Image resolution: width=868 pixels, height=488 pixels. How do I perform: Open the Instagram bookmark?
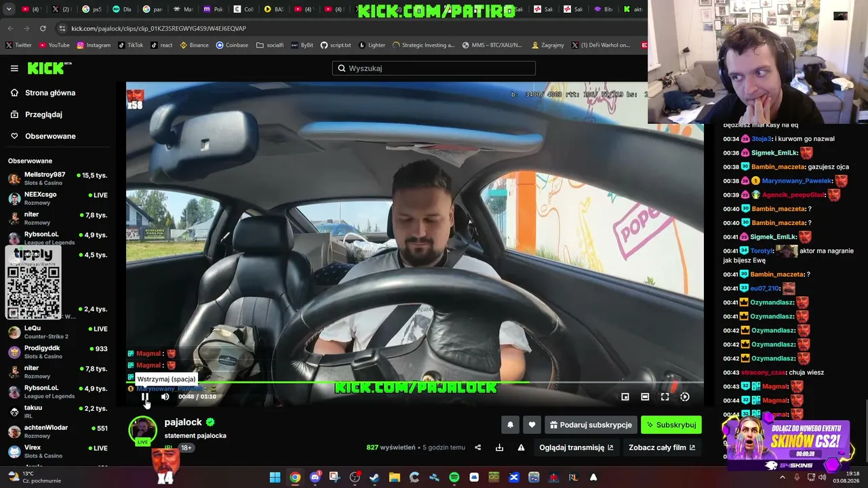[94, 45]
